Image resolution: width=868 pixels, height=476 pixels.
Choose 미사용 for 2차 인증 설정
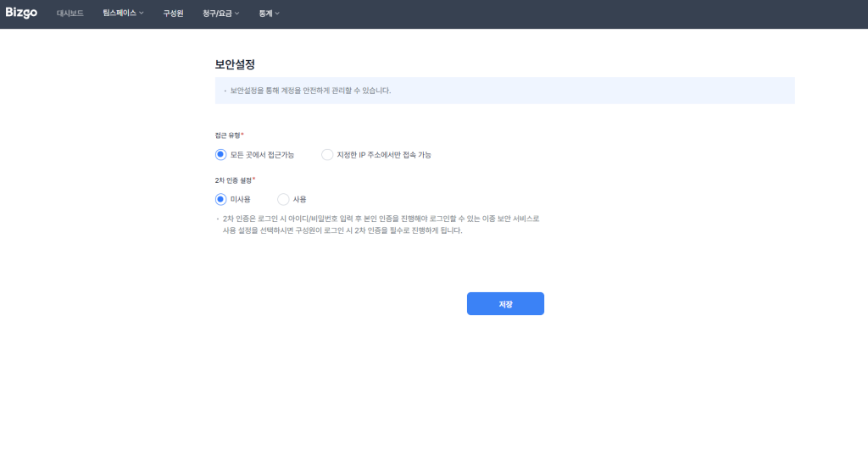pos(220,199)
